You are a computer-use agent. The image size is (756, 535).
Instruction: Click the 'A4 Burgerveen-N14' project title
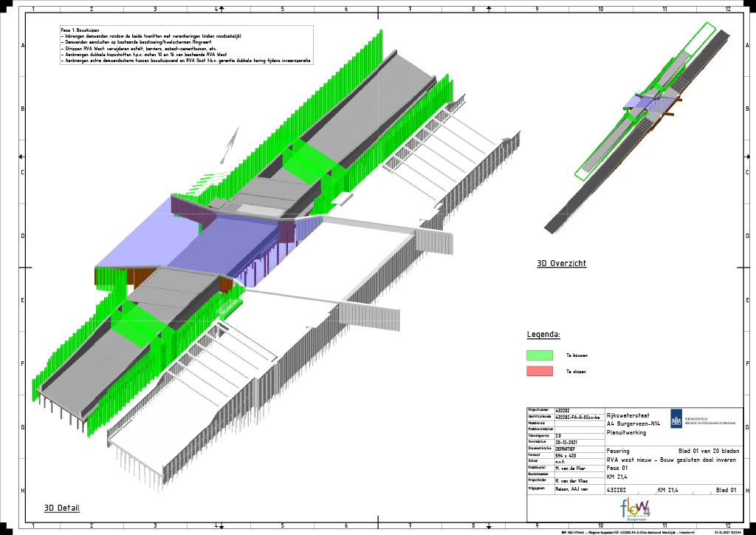[632, 424]
